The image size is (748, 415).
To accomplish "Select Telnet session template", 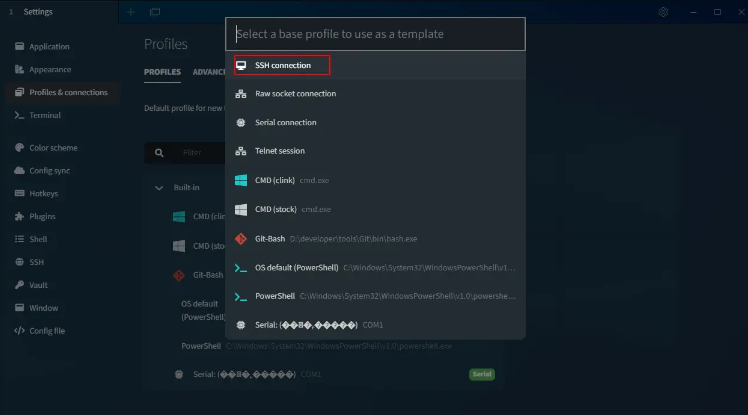I will click(375, 151).
